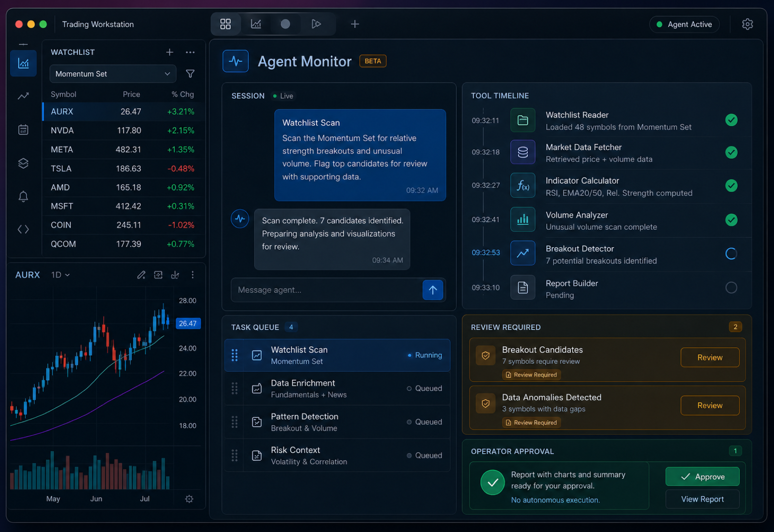The width and height of the screenshot is (774, 532).
Task: Click the Agent Monitor pulse icon
Action: (236, 61)
